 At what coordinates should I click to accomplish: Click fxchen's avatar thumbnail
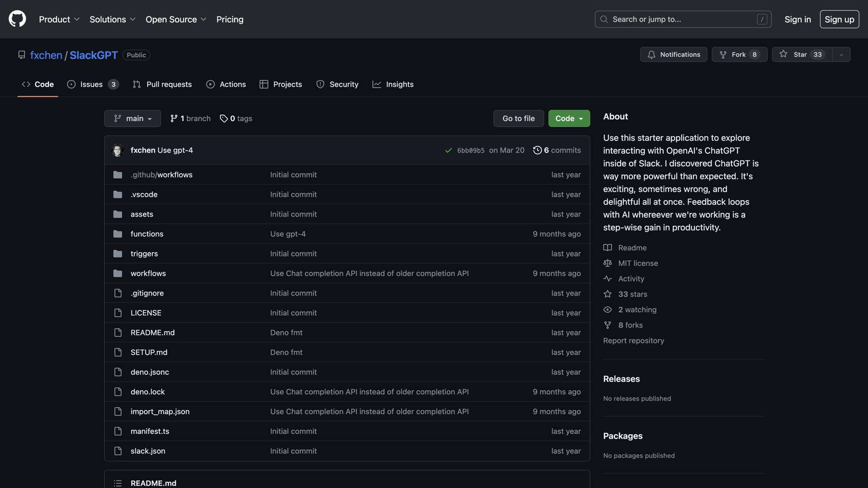pyautogui.click(x=118, y=150)
